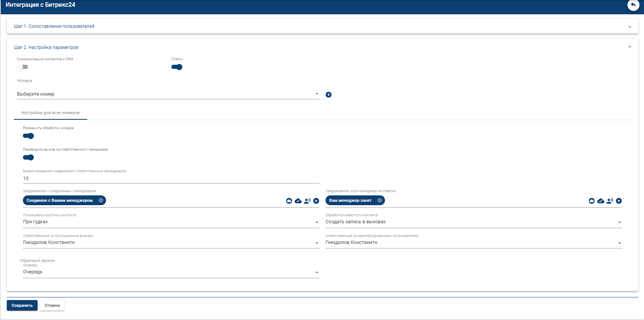This screenshot has width=644, height=320.
Task: Toggle 'Переводить вызов на ответственного менеджера' switch
Action: [x=29, y=157]
